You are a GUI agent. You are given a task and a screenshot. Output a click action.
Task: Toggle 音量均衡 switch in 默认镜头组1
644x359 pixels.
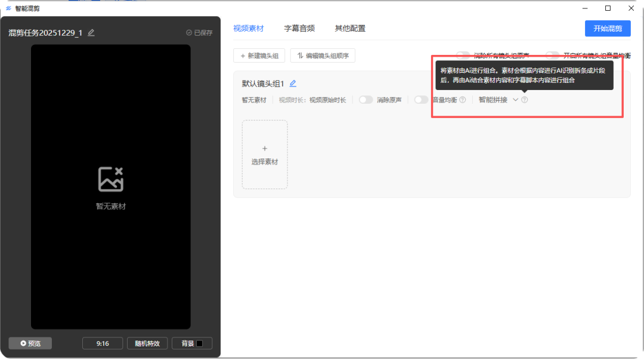(x=422, y=100)
